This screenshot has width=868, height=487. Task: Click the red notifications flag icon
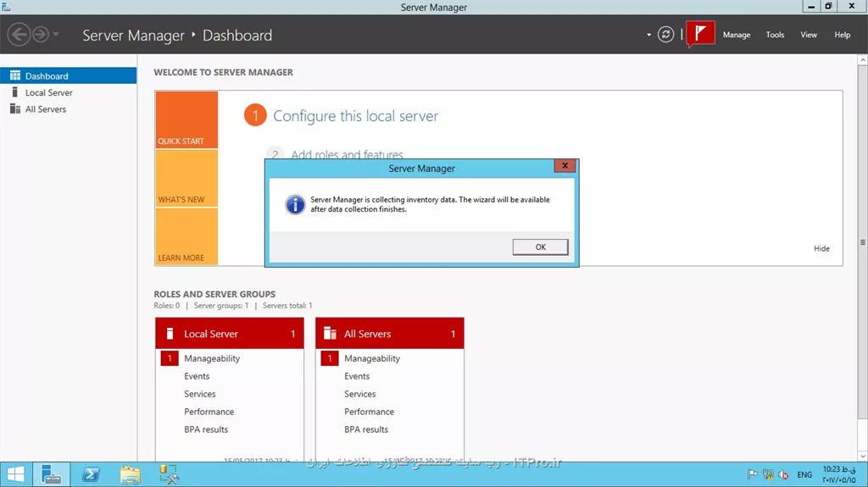(700, 34)
